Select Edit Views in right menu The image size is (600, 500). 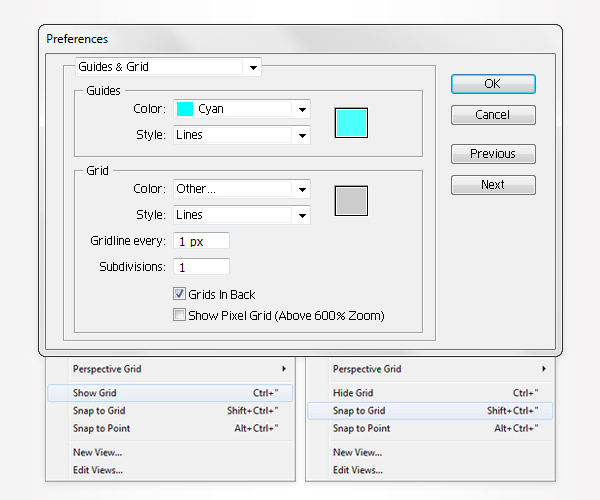tap(430, 470)
